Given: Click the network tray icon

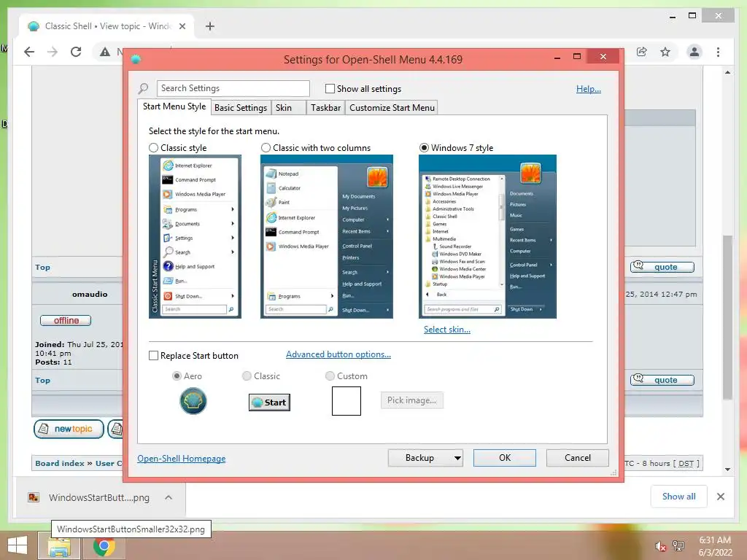Looking at the screenshot, I should point(678,546).
